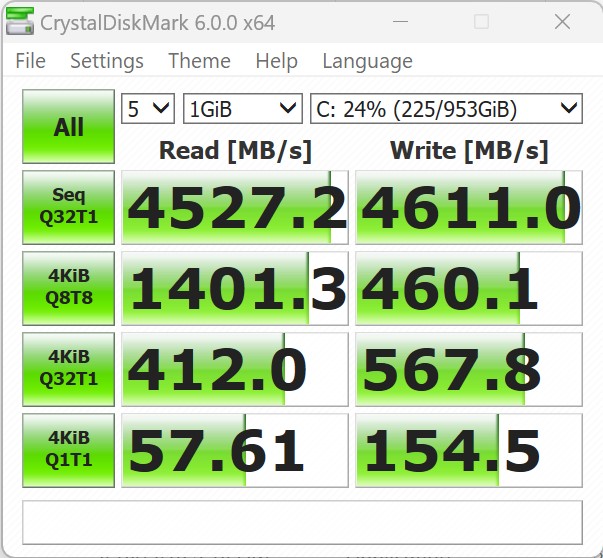Click the Seq read result 4527.2
The image size is (603, 558).
[x=235, y=208]
